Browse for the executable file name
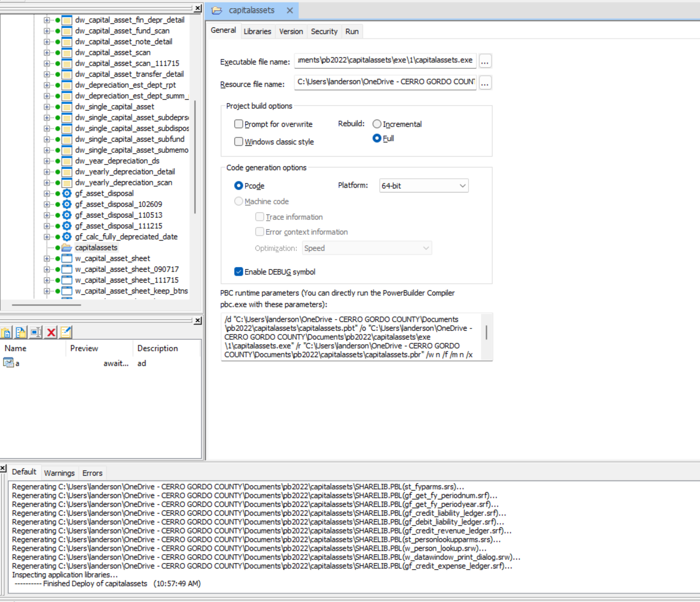This screenshot has width=700, height=602. [485, 61]
